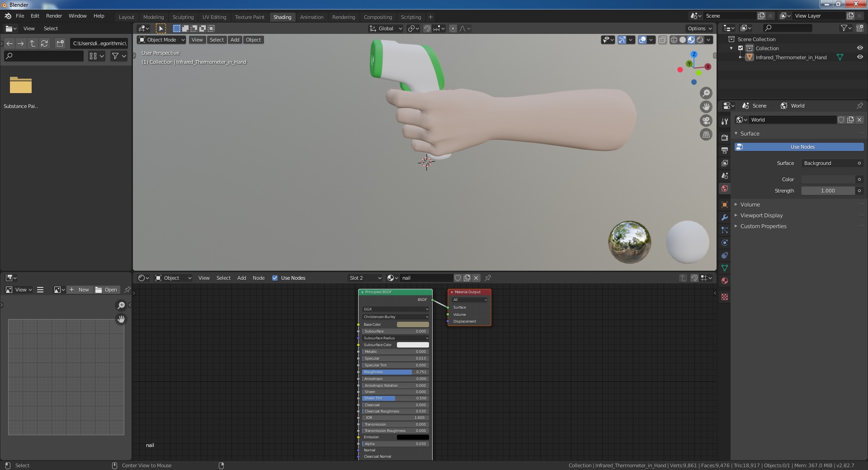Enable the fake user shield for nail material
Screen dimensions: 868x470
(458, 278)
